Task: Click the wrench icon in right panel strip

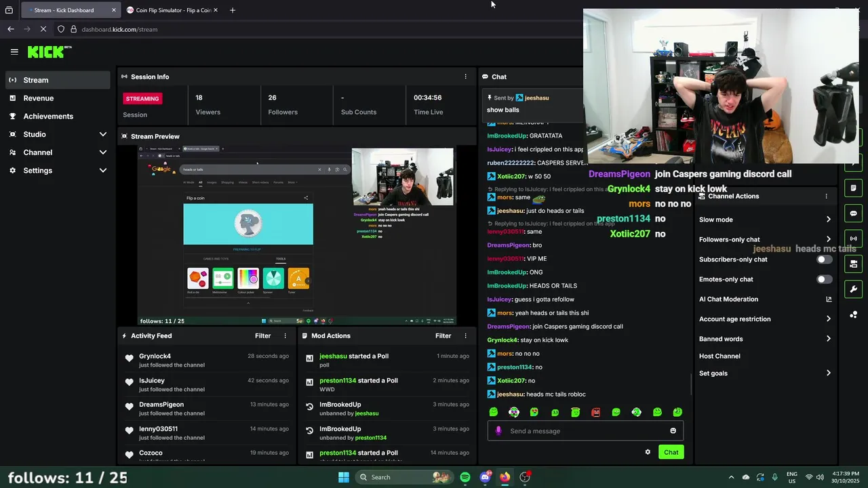Action: tap(853, 289)
